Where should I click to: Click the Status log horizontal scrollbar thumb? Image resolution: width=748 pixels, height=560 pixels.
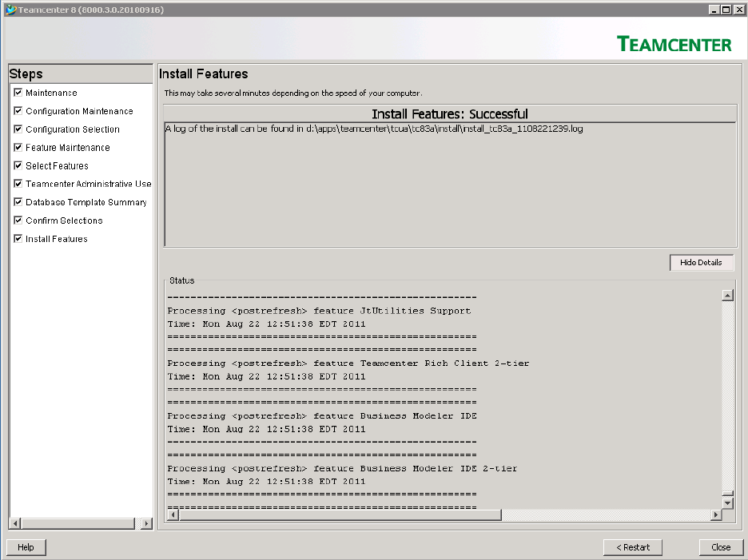[x=340, y=514]
